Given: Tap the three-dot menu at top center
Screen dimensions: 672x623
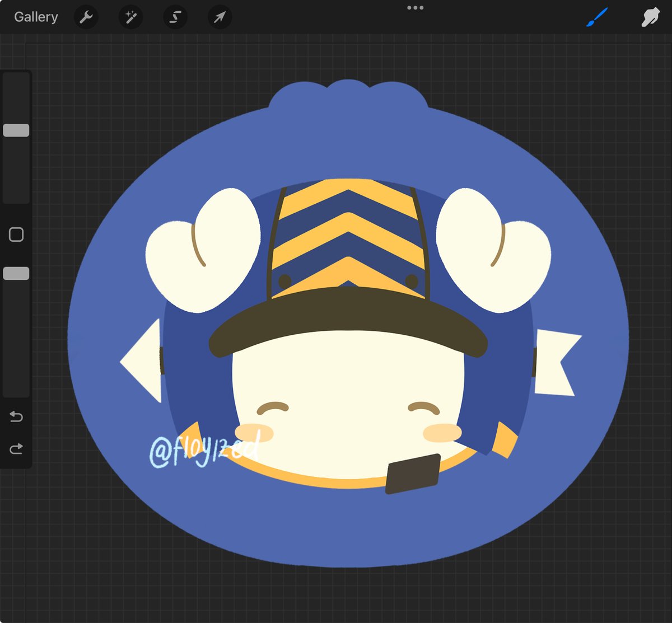Looking at the screenshot, I should pos(415,8).
